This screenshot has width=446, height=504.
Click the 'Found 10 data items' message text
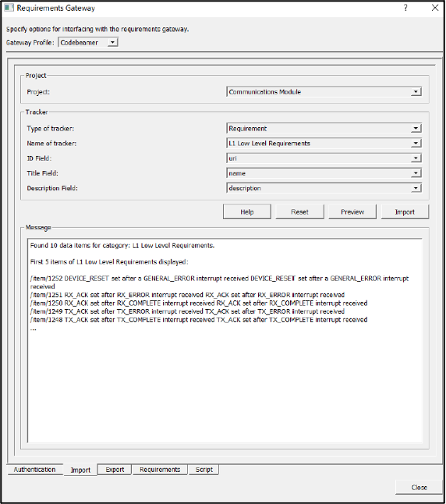[122, 246]
